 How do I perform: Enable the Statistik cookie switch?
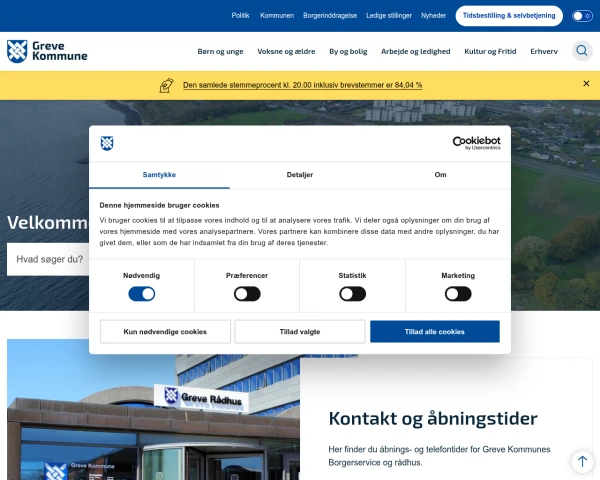point(352,294)
